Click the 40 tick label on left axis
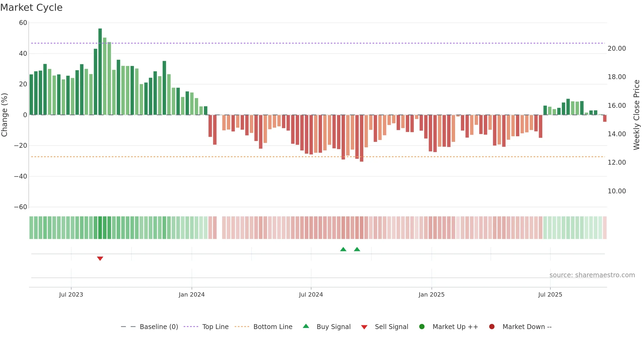 click(23, 54)
